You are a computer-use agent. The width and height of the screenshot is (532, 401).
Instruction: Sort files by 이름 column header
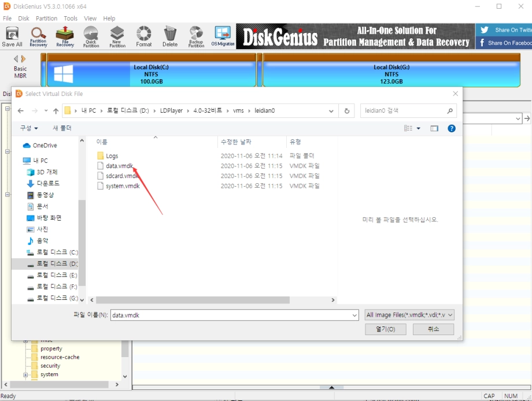coord(102,142)
